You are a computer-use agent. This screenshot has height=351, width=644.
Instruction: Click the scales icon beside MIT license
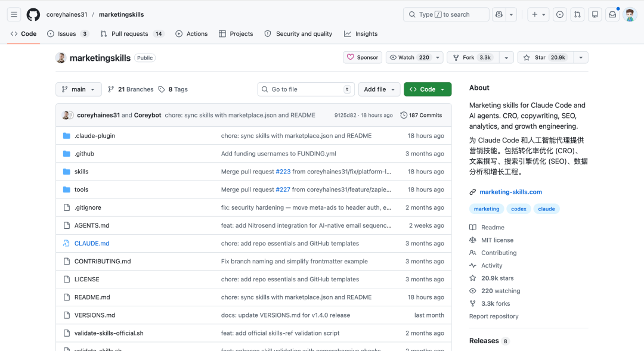point(473,240)
